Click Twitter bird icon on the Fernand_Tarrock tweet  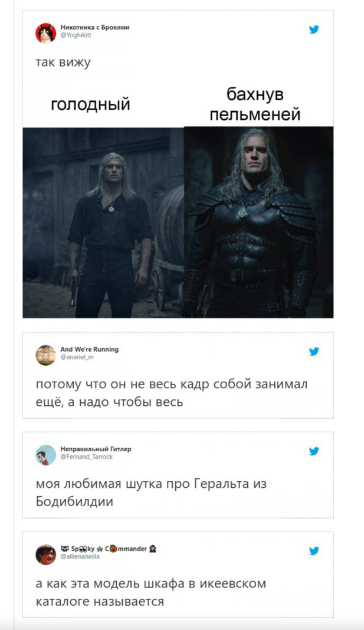pos(314,451)
